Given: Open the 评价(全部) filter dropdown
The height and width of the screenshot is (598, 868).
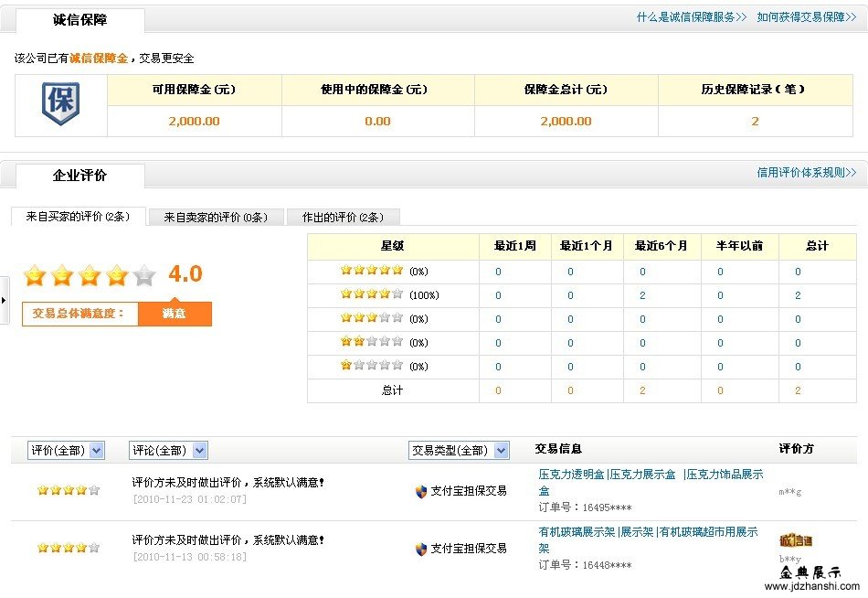Looking at the screenshot, I should [x=66, y=450].
